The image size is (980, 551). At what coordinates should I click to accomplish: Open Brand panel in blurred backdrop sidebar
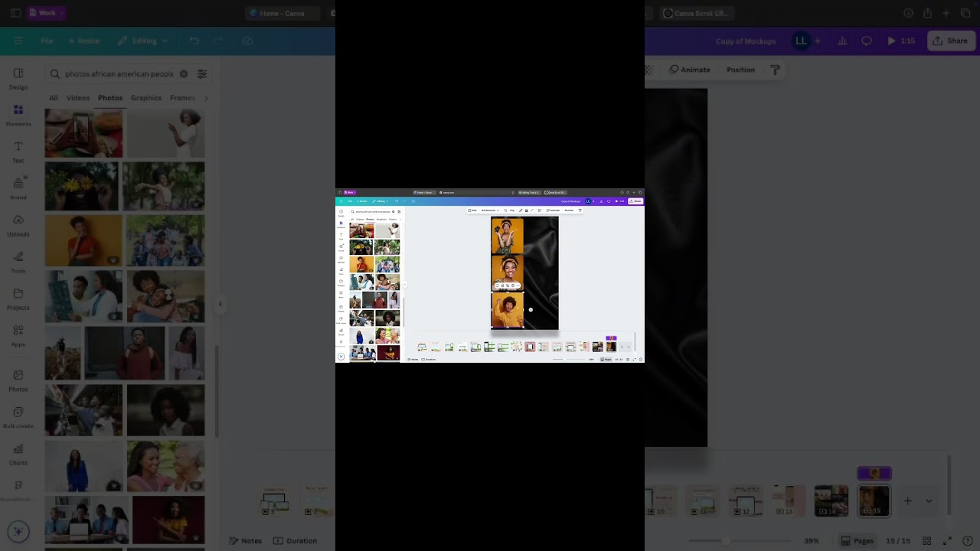[x=18, y=188]
